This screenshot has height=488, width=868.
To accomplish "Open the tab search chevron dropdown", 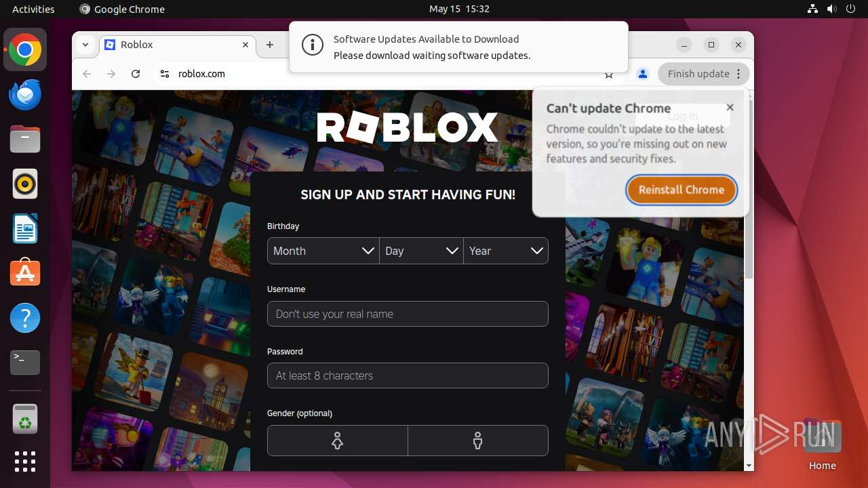I will point(85,45).
